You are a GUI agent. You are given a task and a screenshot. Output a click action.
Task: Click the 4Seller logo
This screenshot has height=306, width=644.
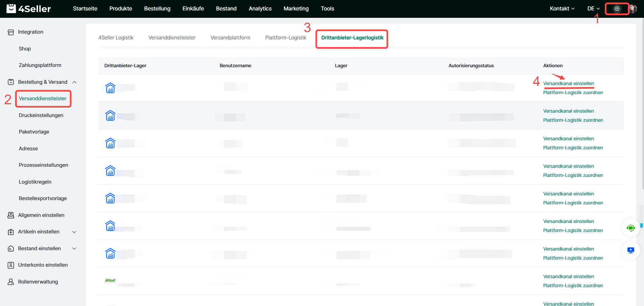coord(29,9)
